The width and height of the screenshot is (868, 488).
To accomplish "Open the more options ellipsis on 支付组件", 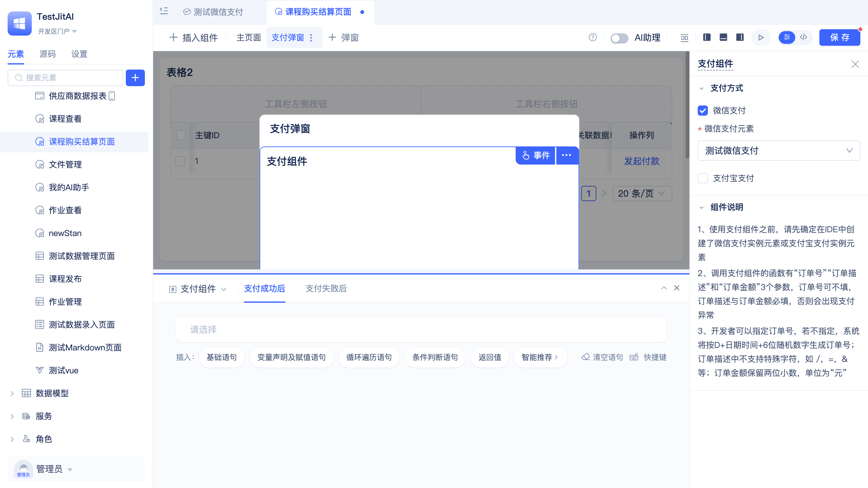I will tap(566, 155).
